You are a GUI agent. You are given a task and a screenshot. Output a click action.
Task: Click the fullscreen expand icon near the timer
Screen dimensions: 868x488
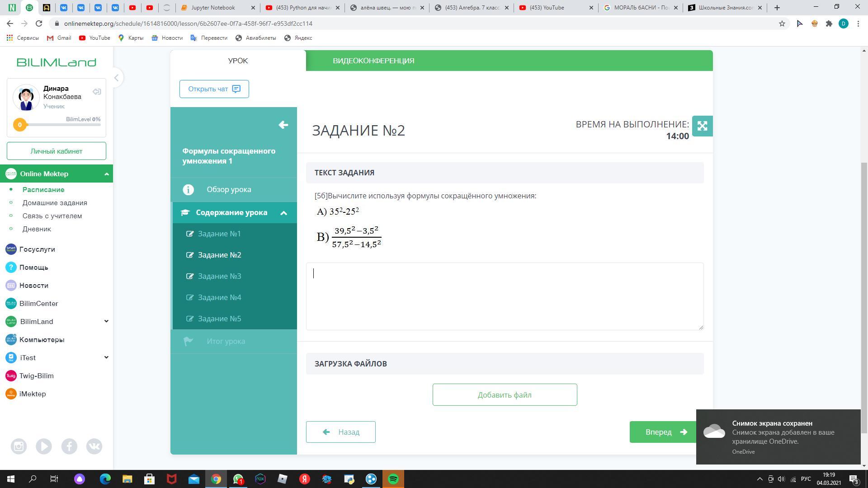pyautogui.click(x=702, y=126)
